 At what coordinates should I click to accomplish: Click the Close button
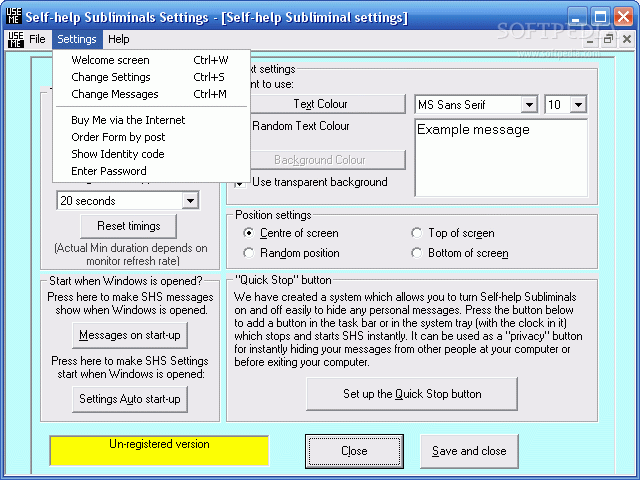[x=354, y=451]
